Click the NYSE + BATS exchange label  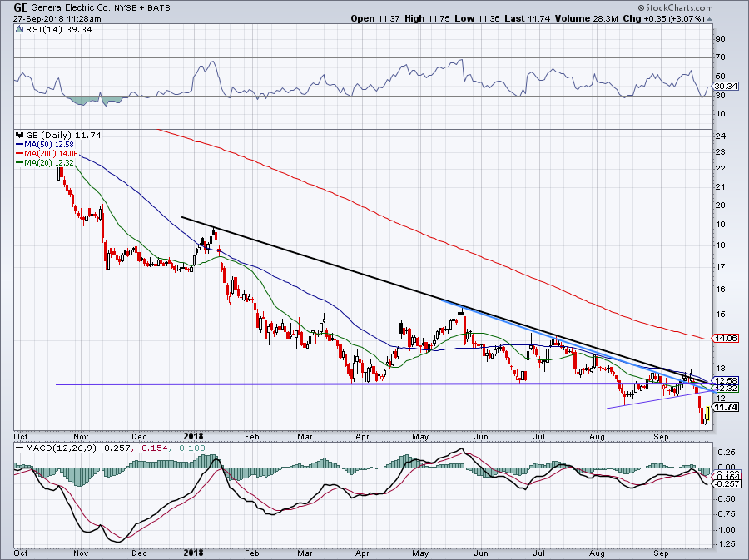[141, 8]
